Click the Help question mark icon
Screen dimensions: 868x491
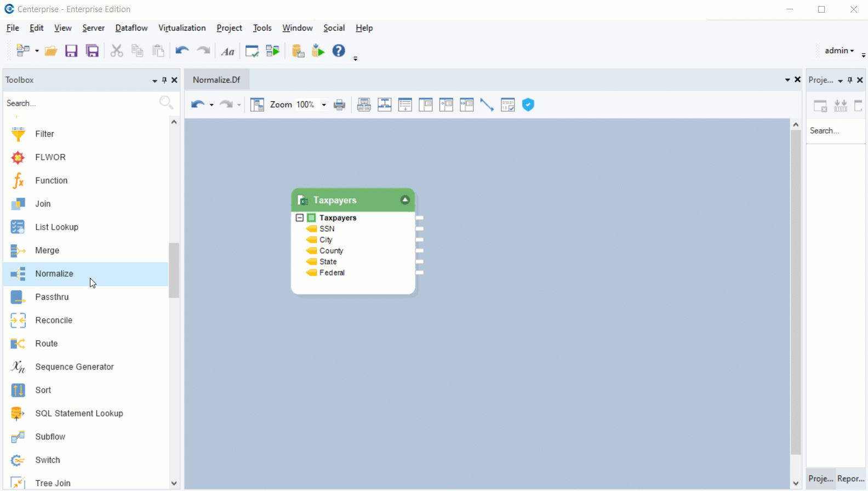(x=339, y=51)
